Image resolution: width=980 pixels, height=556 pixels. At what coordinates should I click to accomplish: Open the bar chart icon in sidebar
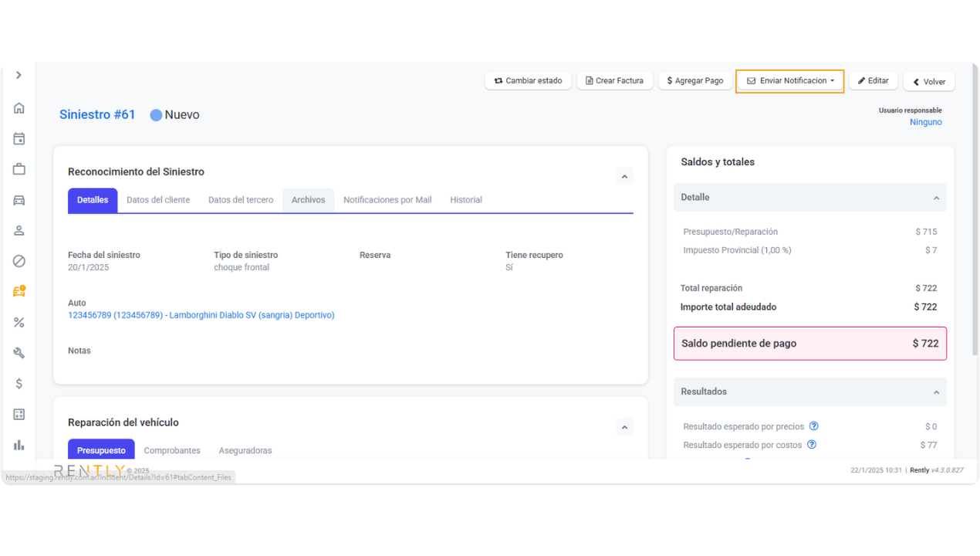pos(19,445)
